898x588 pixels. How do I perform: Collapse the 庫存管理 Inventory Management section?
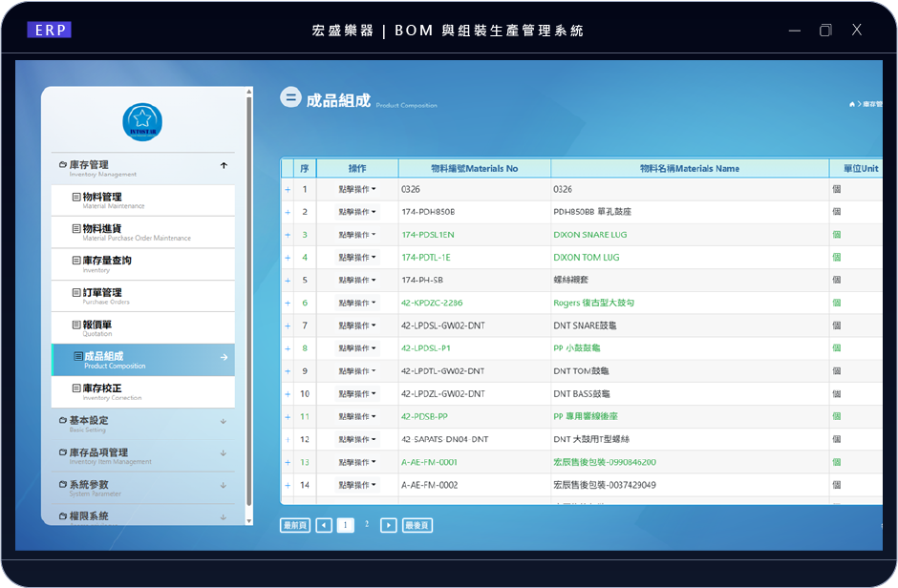pyautogui.click(x=224, y=166)
